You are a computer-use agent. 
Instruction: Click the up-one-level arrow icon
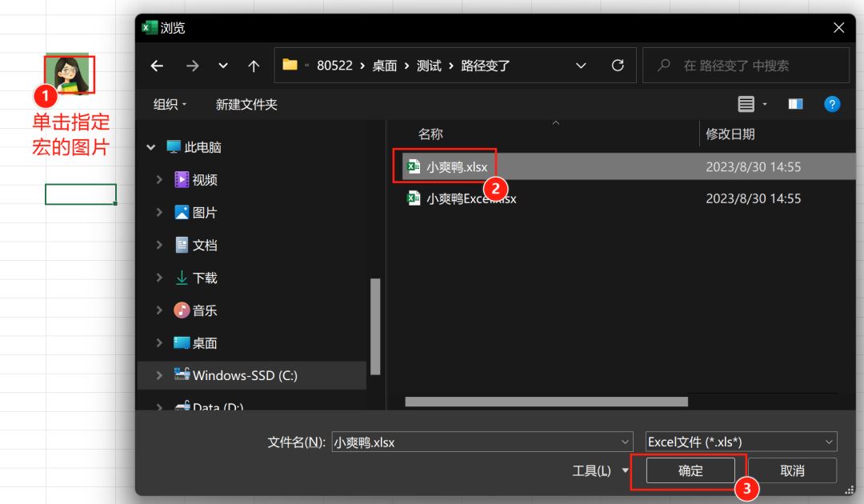point(254,66)
